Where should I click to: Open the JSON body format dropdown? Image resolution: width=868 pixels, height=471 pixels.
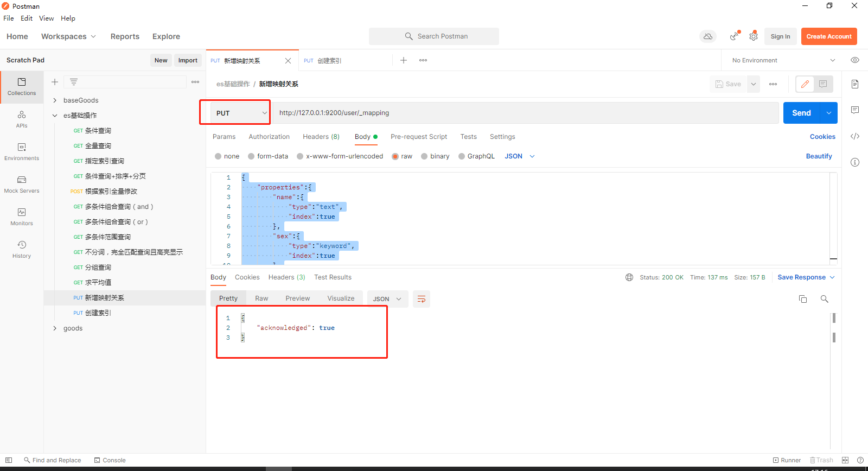tap(520, 156)
